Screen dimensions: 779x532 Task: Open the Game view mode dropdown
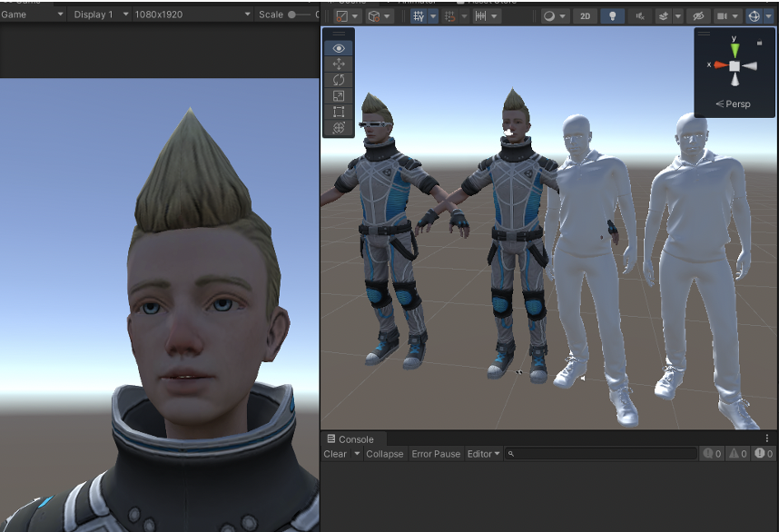33,15
